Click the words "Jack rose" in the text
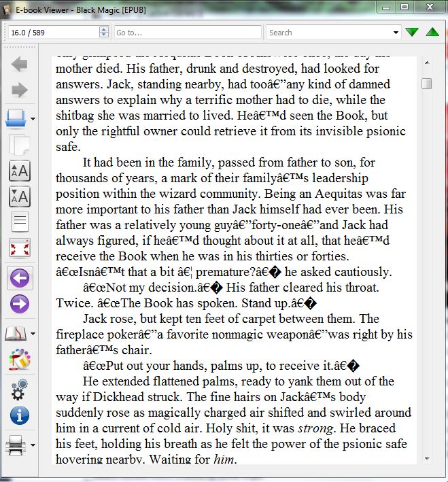This screenshot has height=482, width=448. pyautogui.click(x=109, y=319)
